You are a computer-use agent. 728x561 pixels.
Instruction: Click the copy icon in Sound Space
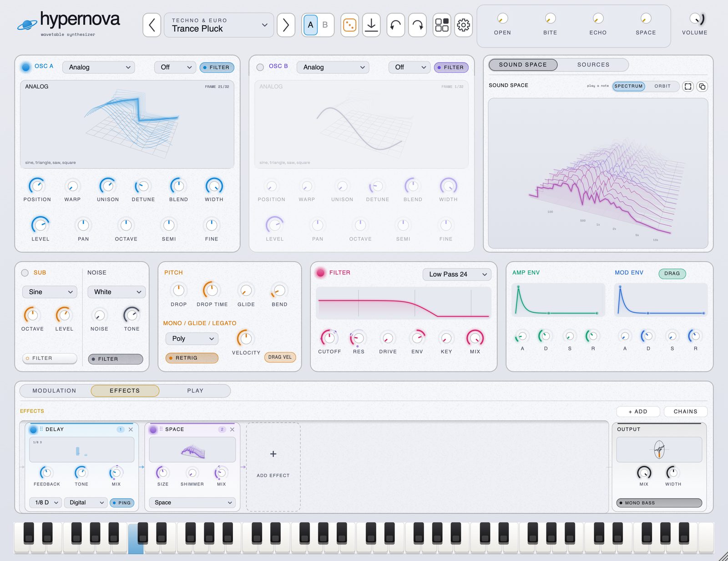pyautogui.click(x=702, y=86)
